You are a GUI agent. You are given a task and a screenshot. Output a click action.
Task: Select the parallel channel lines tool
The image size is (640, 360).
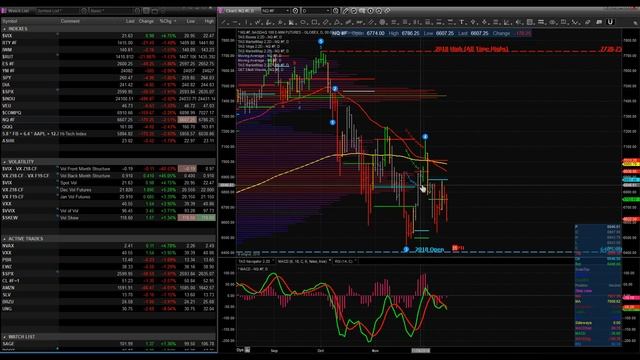point(371,22)
